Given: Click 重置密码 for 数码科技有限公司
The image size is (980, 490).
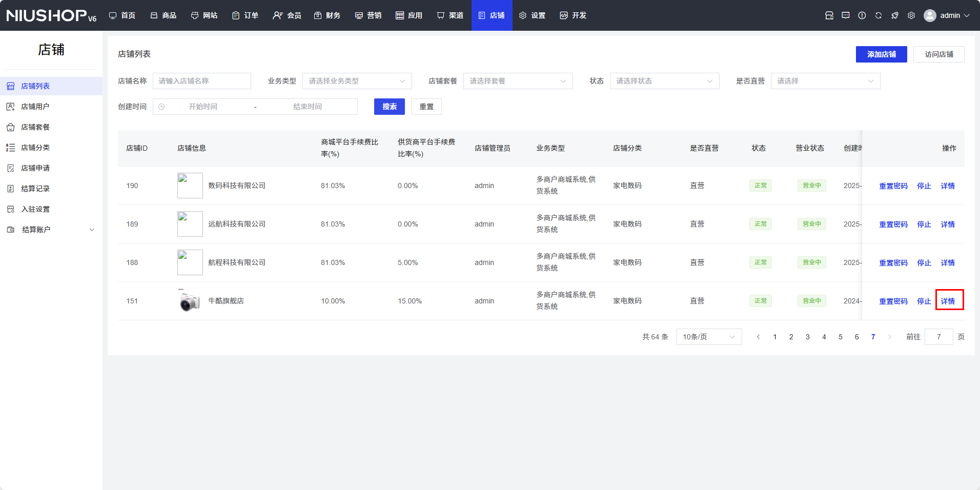Looking at the screenshot, I should click(x=893, y=186).
